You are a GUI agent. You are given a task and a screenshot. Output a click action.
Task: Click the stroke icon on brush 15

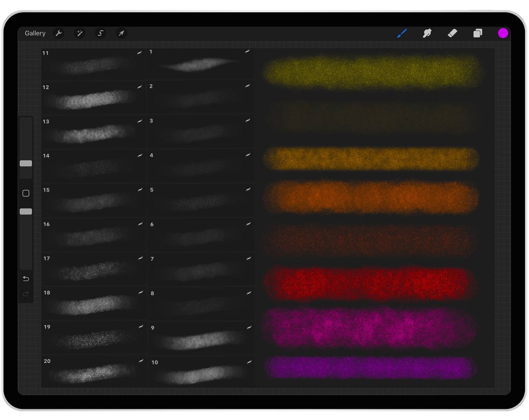point(140,190)
